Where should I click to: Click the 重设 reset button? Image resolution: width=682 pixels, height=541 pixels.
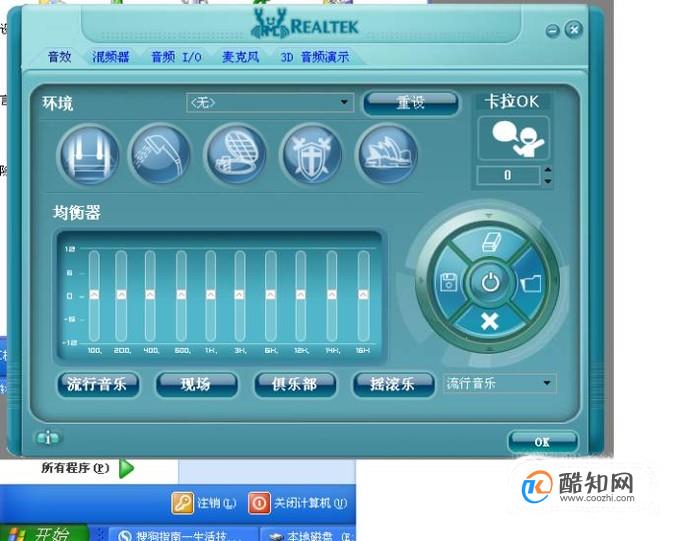pyautogui.click(x=411, y=103)
